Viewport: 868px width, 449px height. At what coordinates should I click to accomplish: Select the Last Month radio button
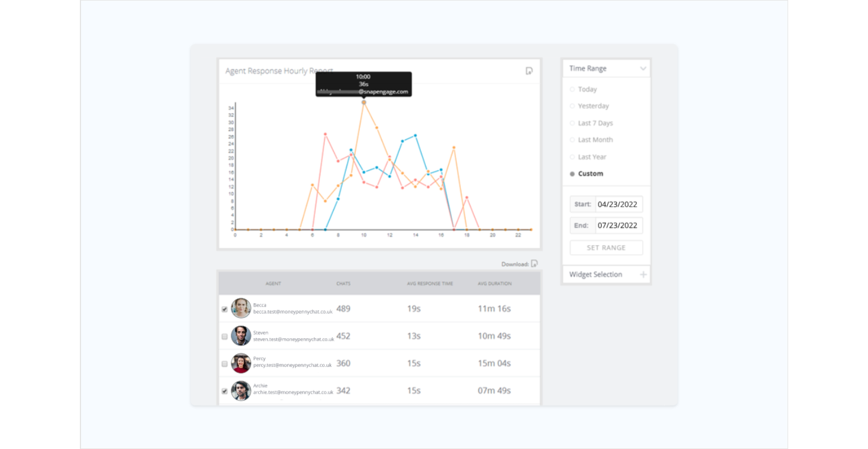tap(572, 140)
